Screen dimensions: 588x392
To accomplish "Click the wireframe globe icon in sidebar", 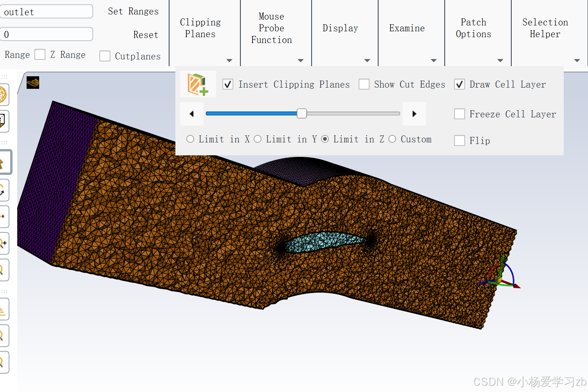I will (x=3, y=95).
